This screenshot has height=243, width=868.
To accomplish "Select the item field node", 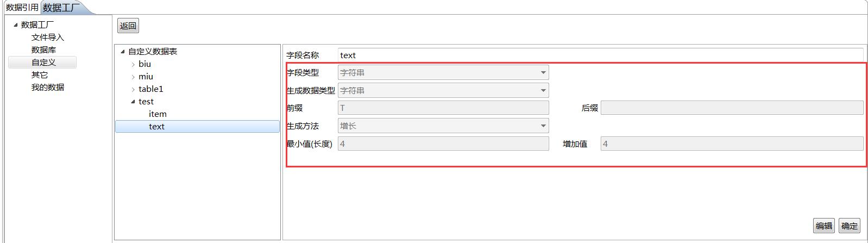I will (x=158, y=114).
